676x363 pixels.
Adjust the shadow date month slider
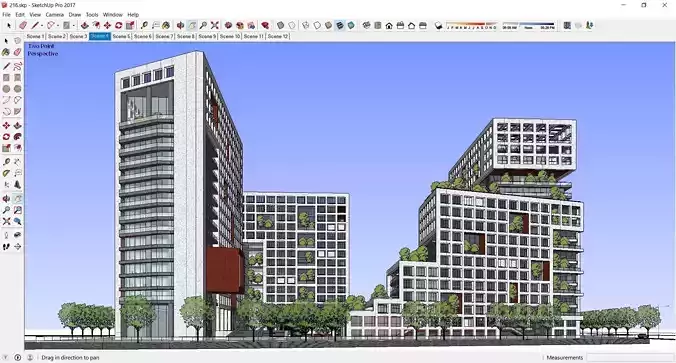[471, 25]
